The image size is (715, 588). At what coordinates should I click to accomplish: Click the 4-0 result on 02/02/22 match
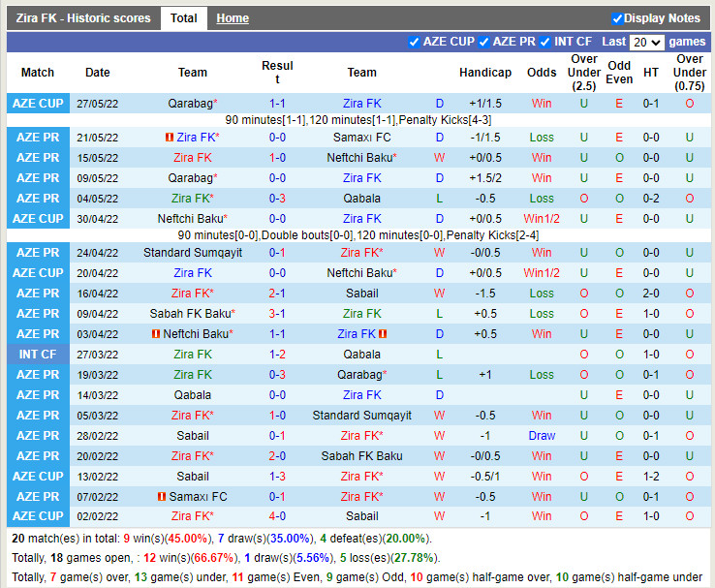pos(277,516)
